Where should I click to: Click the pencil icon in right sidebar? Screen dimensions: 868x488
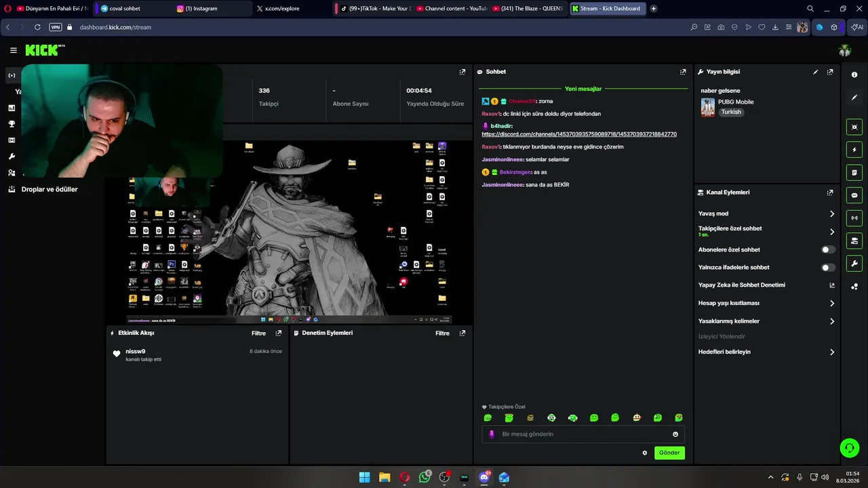click(854, 98)
